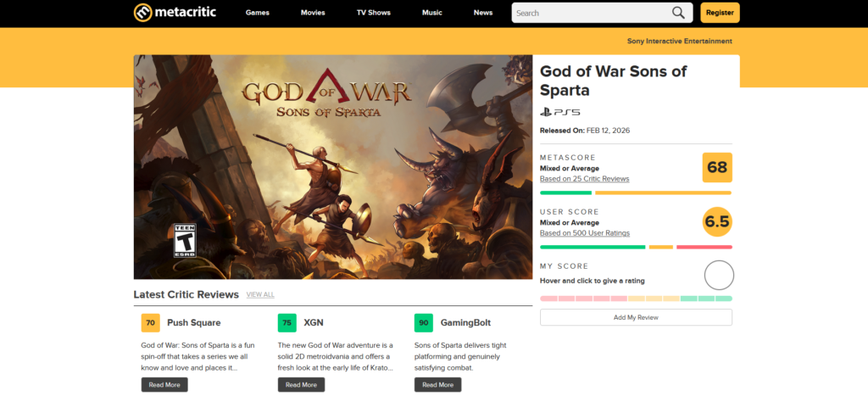Click the User Score 6.5 circle
The width and height of the screenshot is (868, 402).
coord(717,222)
